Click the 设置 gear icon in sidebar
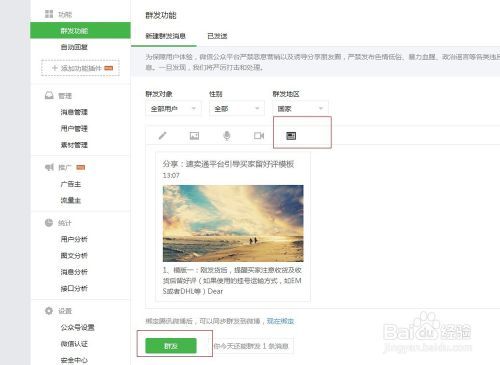The width and height of the screenshot is (500, 365). click(x=49, y=311)
